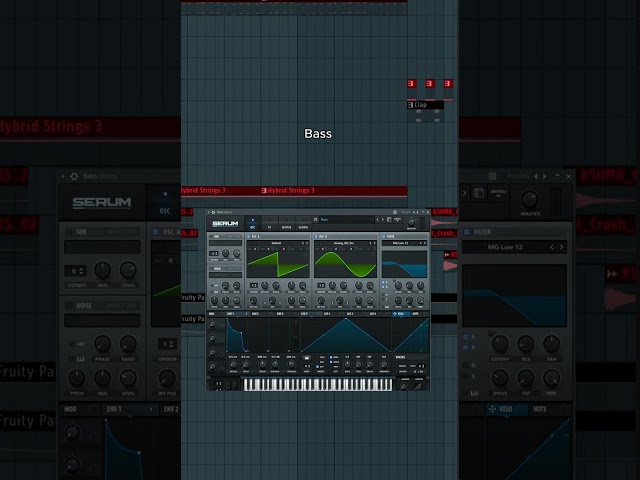Set LFO mode to OFF

click(x=318, y=367)
